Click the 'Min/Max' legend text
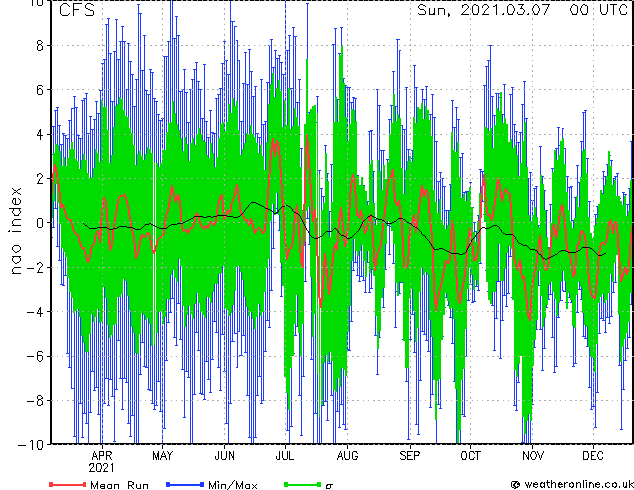Image resolution: width=634 pixels, height=490 pixels. [232, 485]
